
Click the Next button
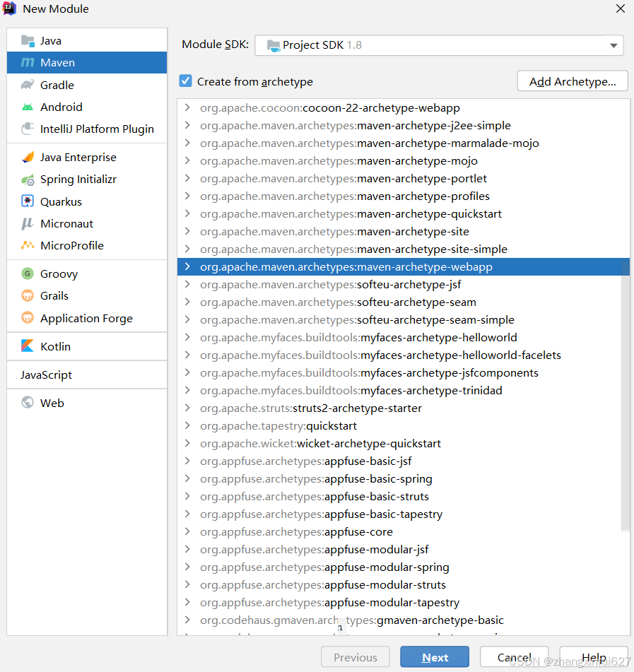(x=435, y=657)
